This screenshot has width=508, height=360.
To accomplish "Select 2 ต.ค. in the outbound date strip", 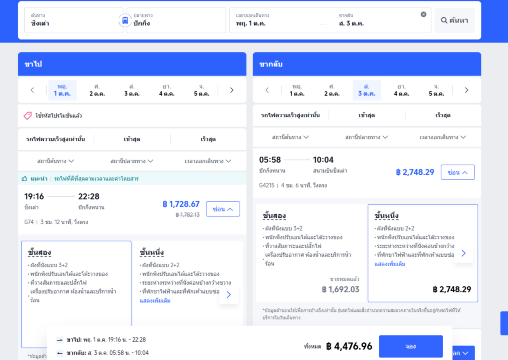I will (97, 90).
